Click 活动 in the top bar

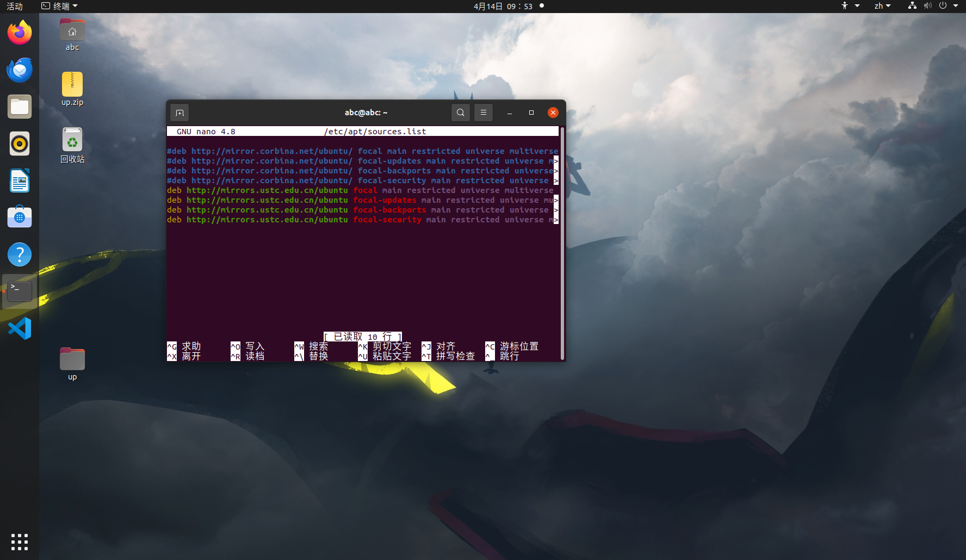(x=14, y=6)
